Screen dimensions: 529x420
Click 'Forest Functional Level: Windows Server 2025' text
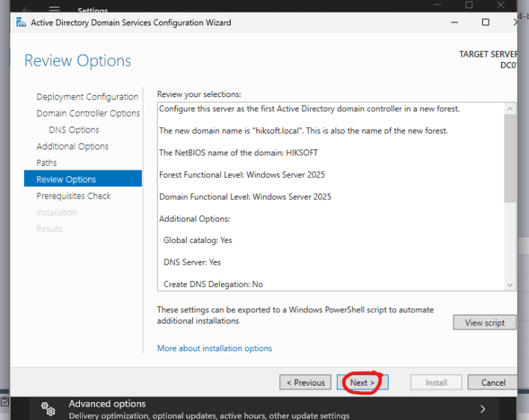(242, 175)
